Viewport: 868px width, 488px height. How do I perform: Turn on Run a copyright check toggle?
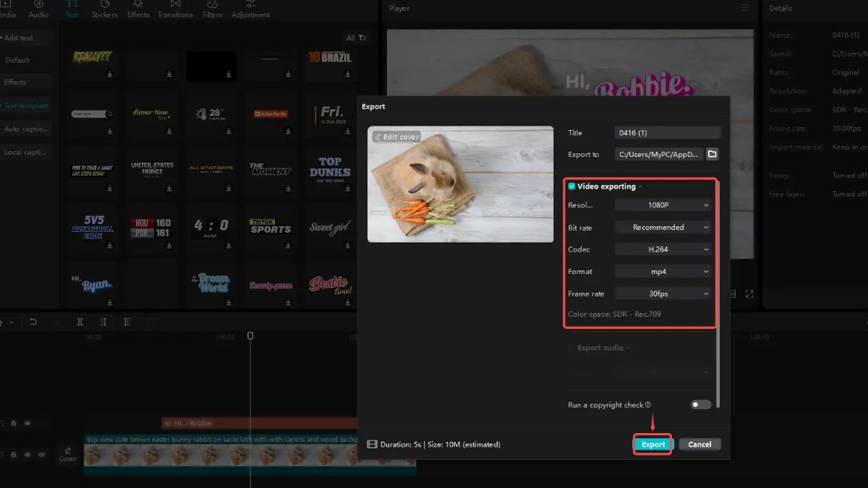(700, 405)
